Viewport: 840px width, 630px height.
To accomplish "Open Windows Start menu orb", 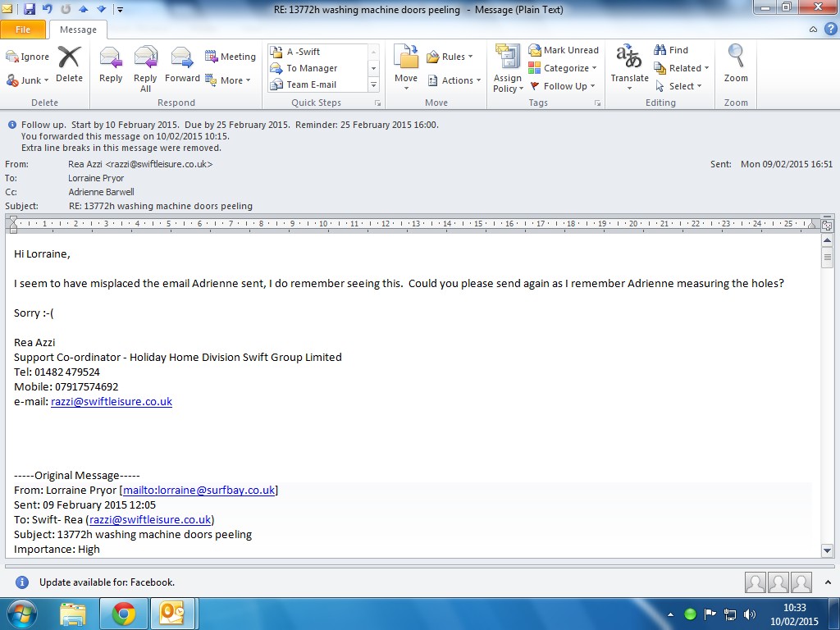I will [21, 614].
